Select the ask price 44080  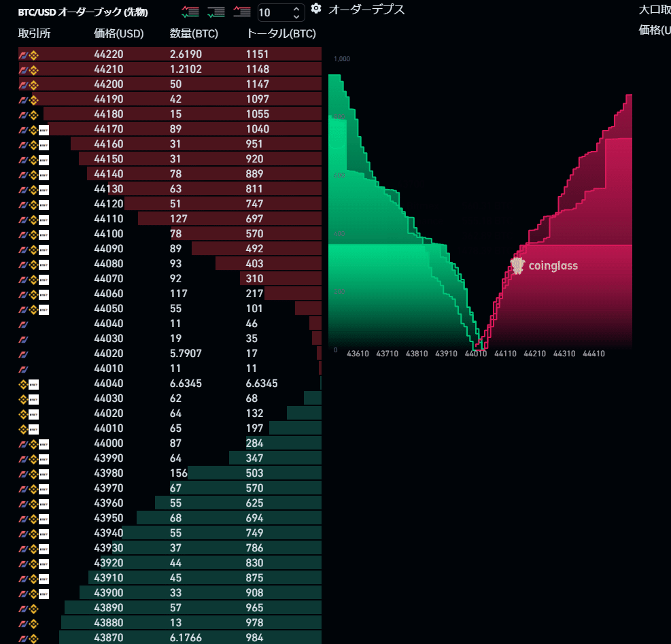[x=109, y=264]
